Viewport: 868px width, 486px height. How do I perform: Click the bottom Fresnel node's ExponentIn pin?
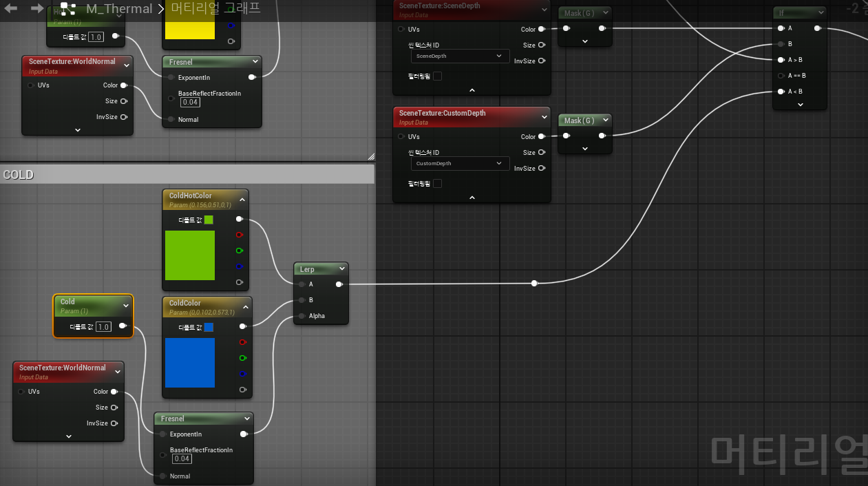point(162,434)
